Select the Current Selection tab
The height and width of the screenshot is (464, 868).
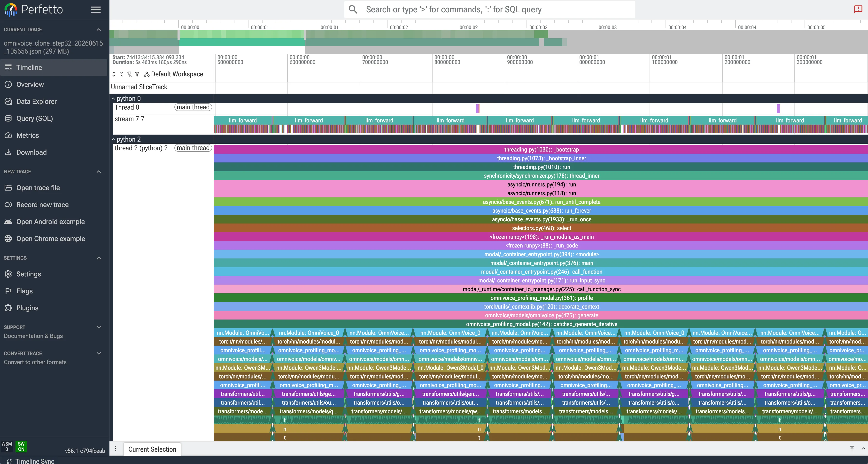[x=152, y=449]
